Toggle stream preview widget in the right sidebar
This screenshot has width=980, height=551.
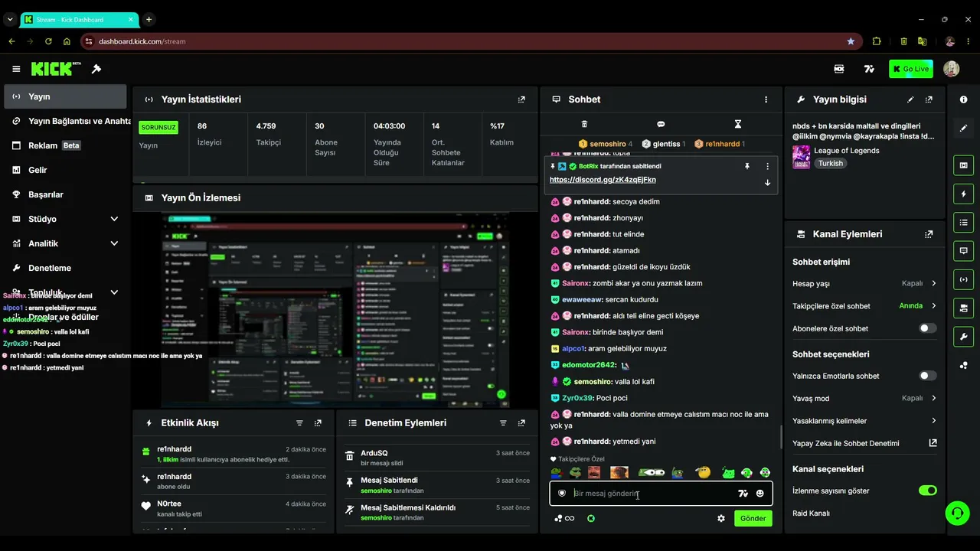(963, 165)
